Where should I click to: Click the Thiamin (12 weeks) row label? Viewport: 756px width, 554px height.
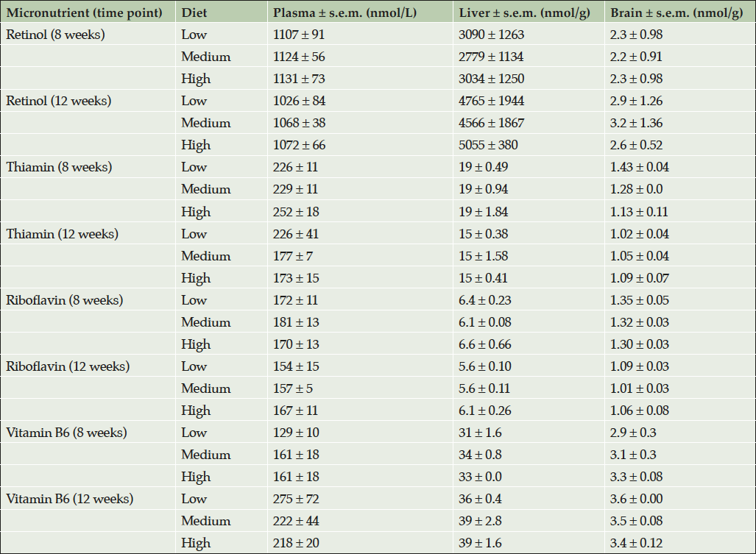[x=62, y=234]
